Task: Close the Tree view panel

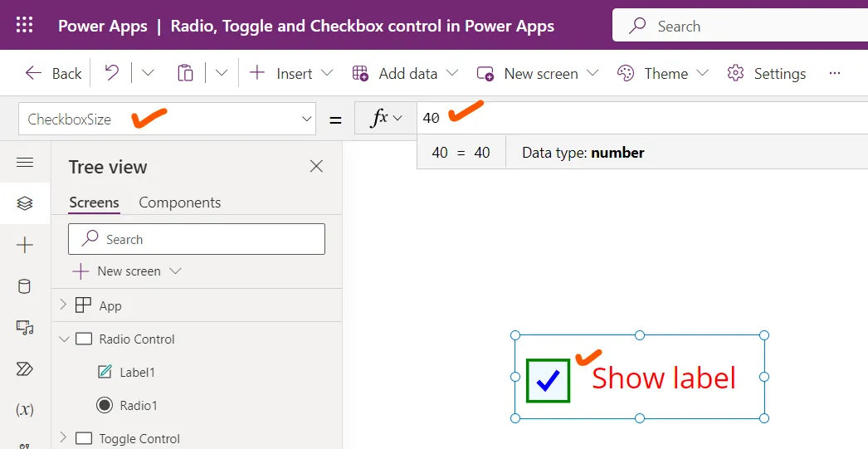Action: [316, 166]
